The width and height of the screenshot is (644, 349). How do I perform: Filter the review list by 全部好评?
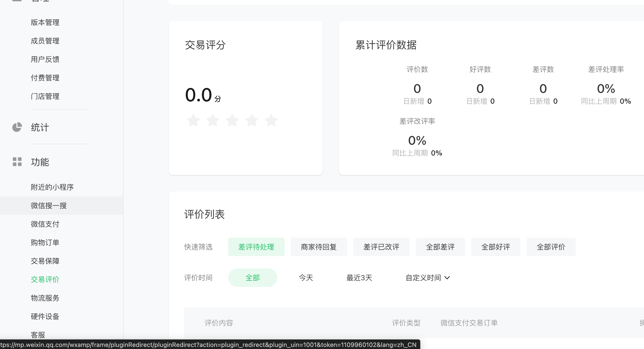pyautogui.click(x=496, y=247)
